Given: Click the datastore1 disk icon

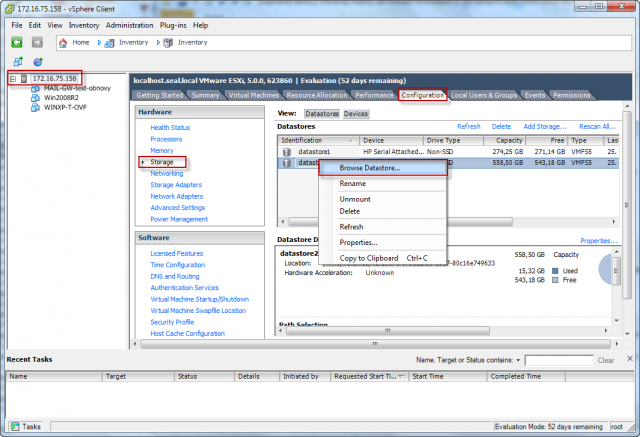Looking at the screenshot, I should click(x=287, y=152).
